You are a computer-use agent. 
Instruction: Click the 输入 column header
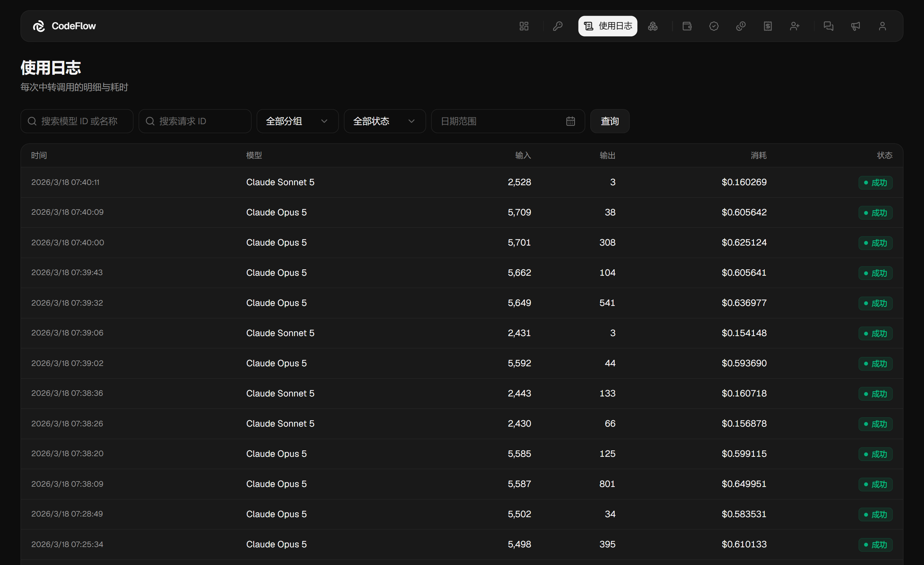click(x=523, y=155)
